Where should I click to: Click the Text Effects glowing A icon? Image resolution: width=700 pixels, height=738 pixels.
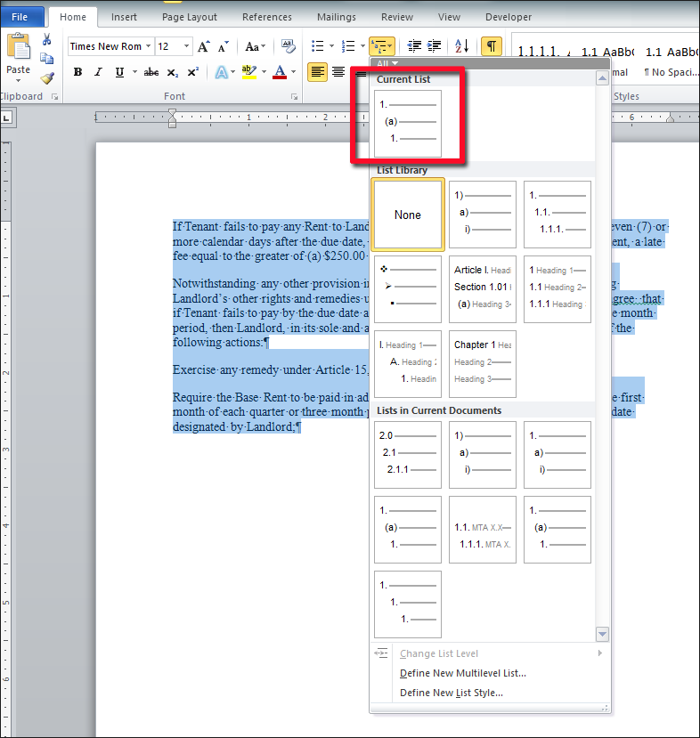[221, 72]
